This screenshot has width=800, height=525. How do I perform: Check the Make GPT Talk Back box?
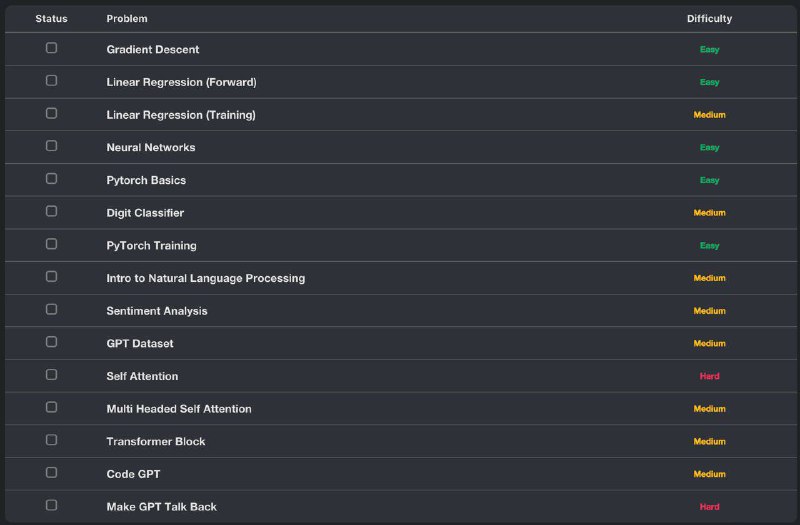coord(51,505)
